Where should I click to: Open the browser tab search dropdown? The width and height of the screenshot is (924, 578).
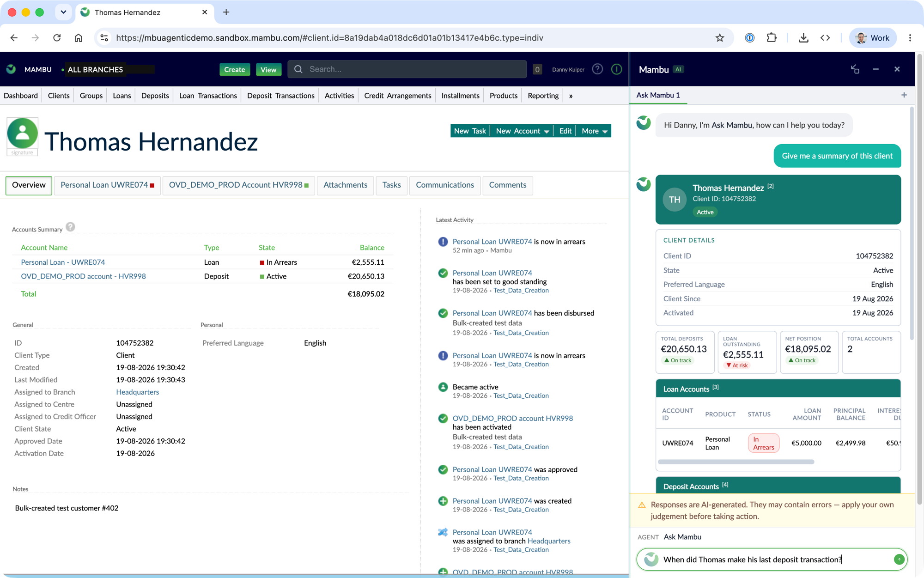[63, 12]
